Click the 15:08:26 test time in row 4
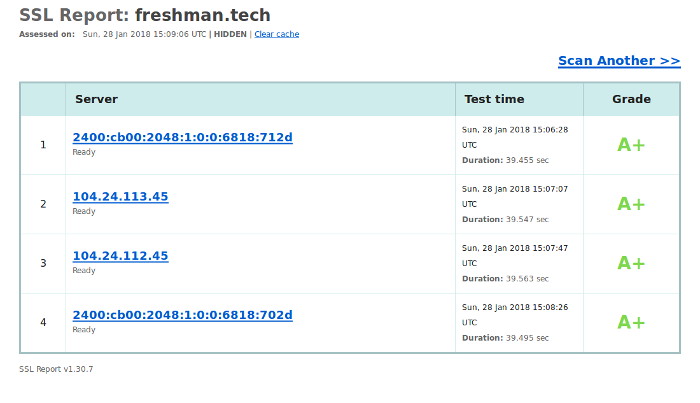This screenshot has width=700, height=403. (x=514, y=308)
